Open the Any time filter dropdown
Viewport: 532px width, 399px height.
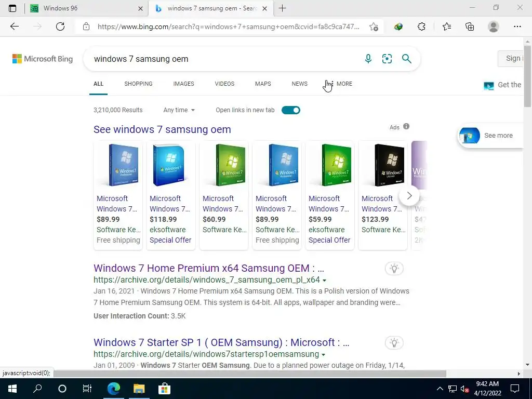pos(179,110)
